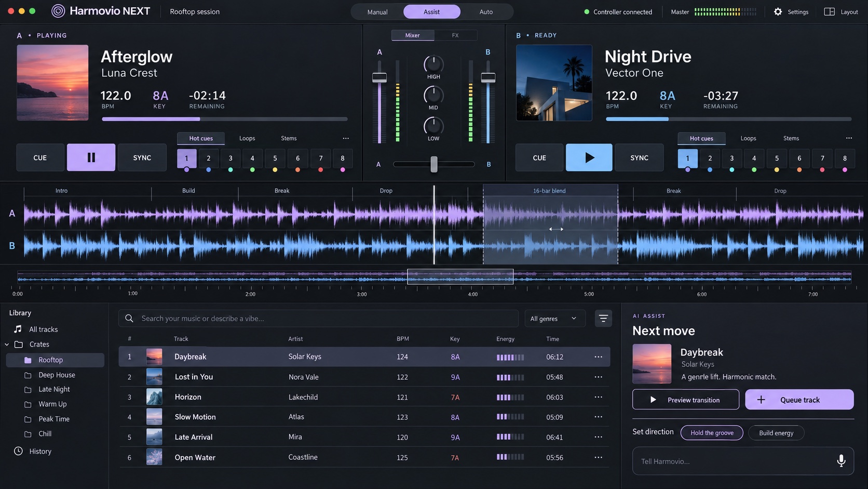
Task: Switch mixer panel to FX tab
Action: 455,35
